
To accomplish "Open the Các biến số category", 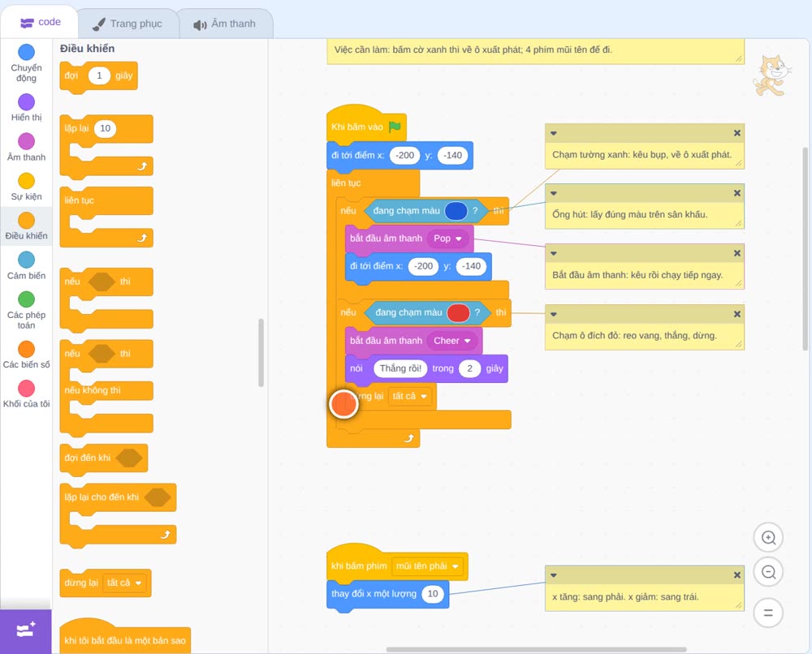I will pyautogui.click(x=27, y=355).
